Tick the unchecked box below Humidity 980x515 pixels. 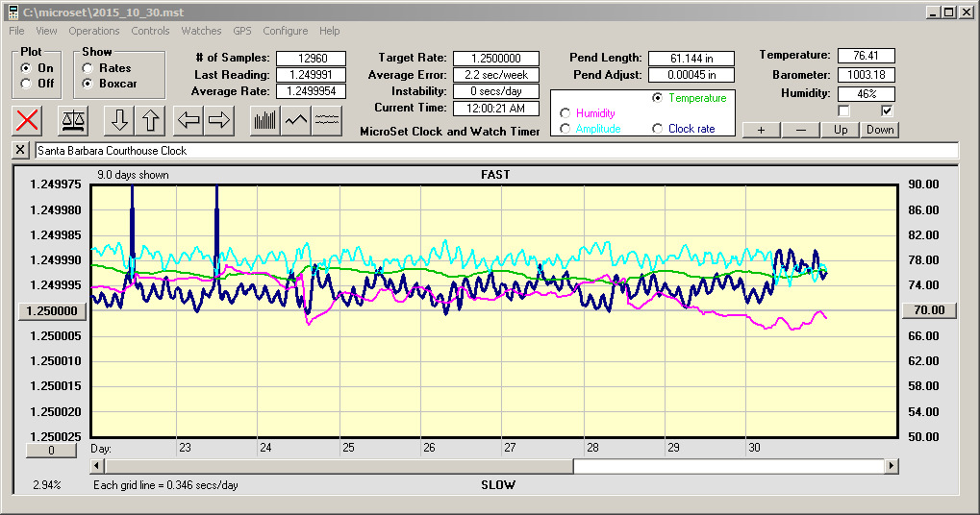(843, 111)
